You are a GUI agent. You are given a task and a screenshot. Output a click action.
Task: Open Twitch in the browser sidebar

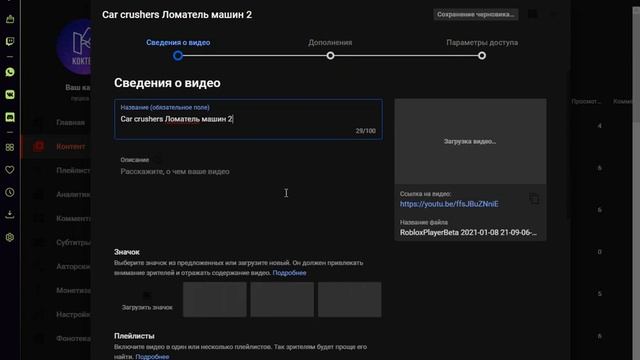pos(10,41)
